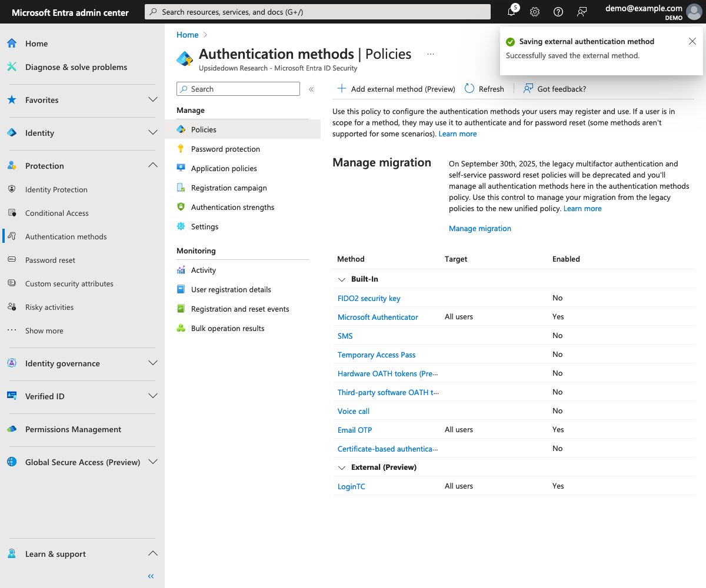Collapse the Protection section chevron
Screen dimensions: 706x588
click(x=153, y=165)
